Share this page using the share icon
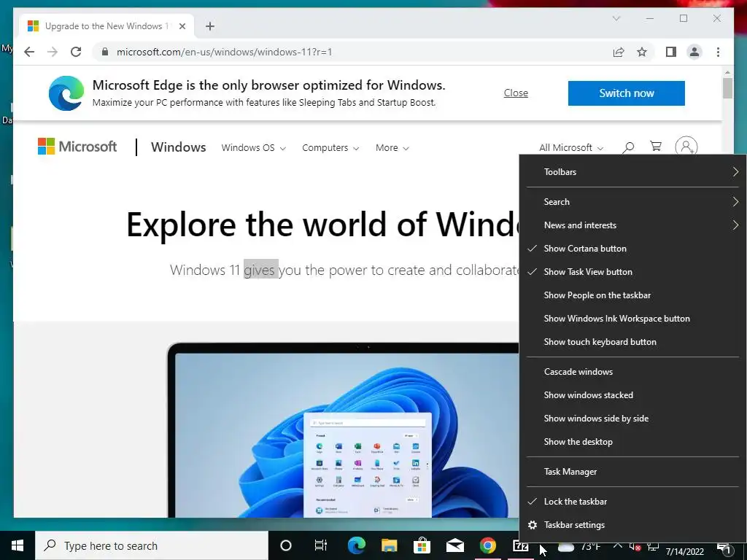This screenshot has width=747, height=560. (x=619, y=52)
